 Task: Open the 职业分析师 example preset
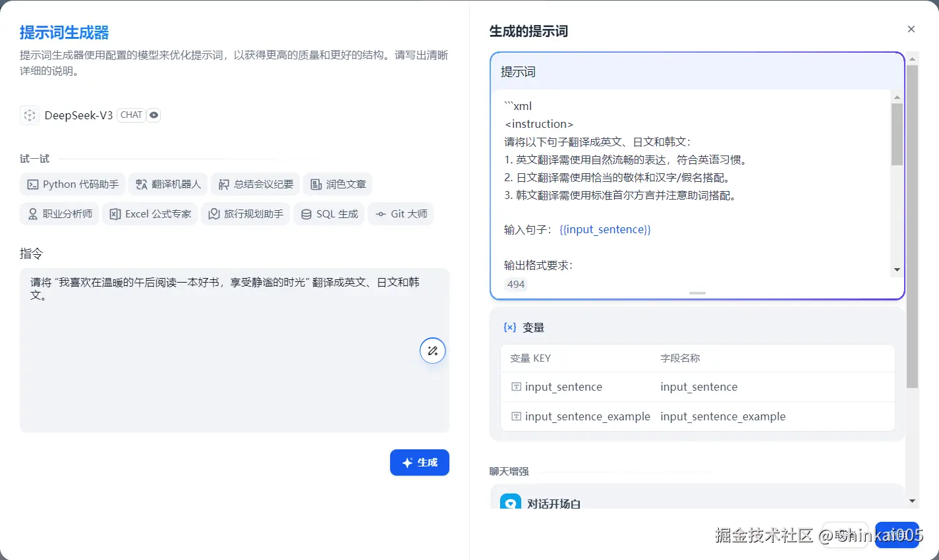(59, 213)
